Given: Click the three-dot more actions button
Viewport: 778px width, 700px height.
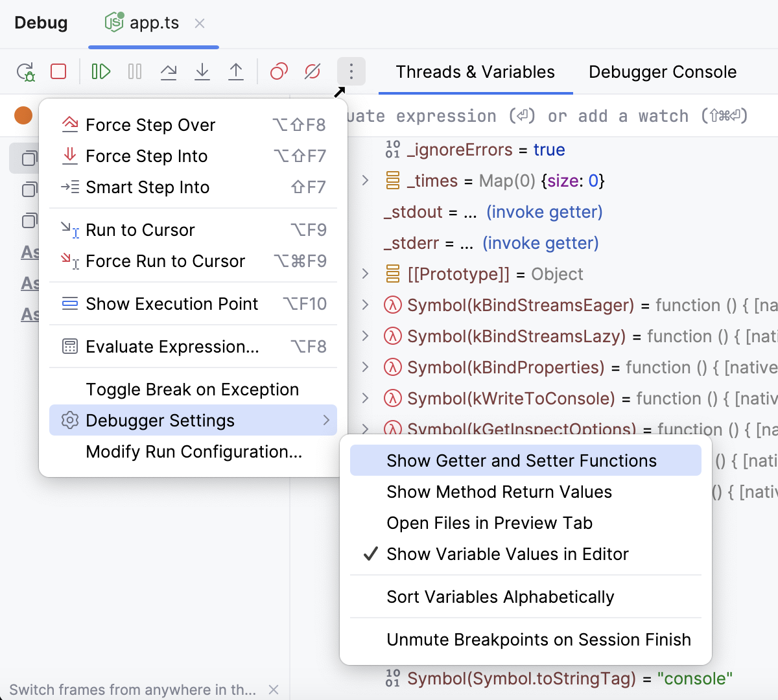Looking at the screenshot, I should click(x=351, y=71).
